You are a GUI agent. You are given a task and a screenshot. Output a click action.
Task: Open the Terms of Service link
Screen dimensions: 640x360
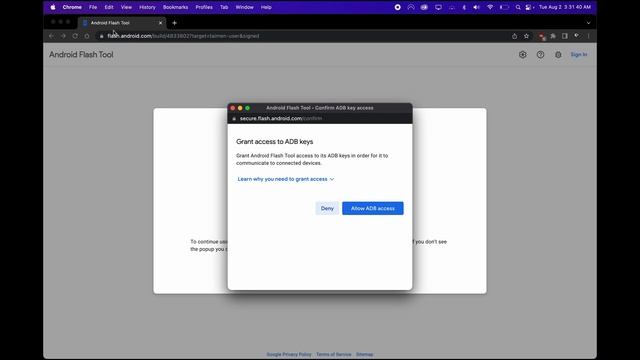click(x=333, y=354)
